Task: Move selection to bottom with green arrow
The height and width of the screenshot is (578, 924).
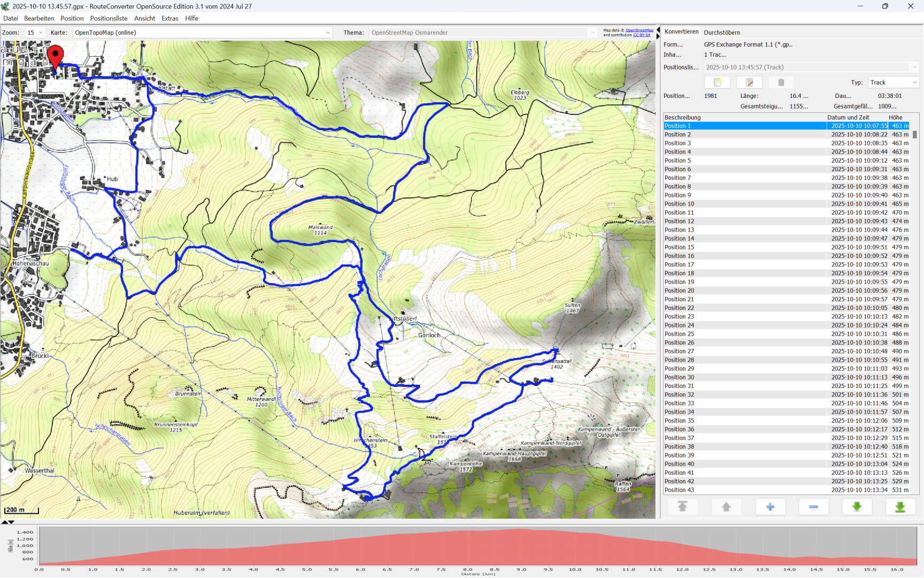Action: pyautogui.click(x=900, y=507)
